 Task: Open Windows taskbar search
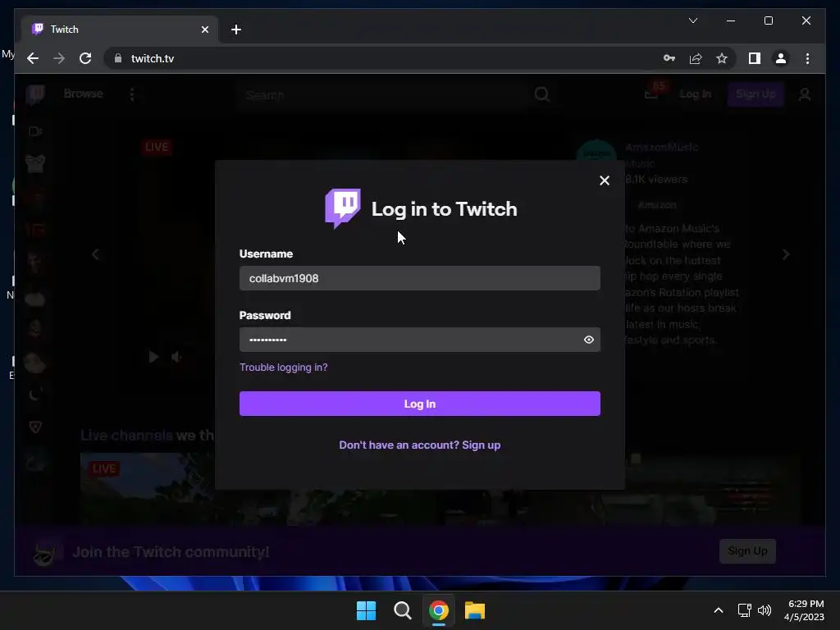(402, 610)
